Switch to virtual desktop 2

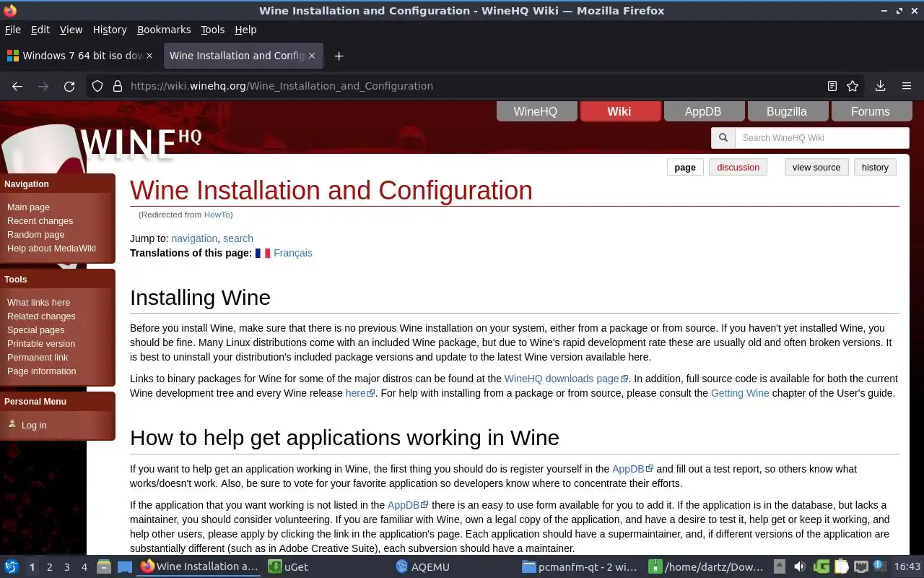pyautogui.click(x=50, y=567)
